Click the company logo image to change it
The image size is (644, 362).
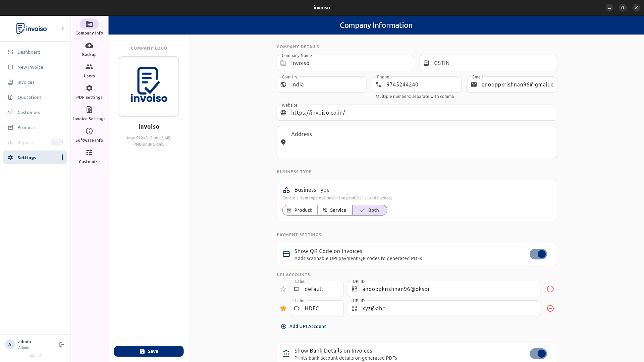tap(149, 86)
